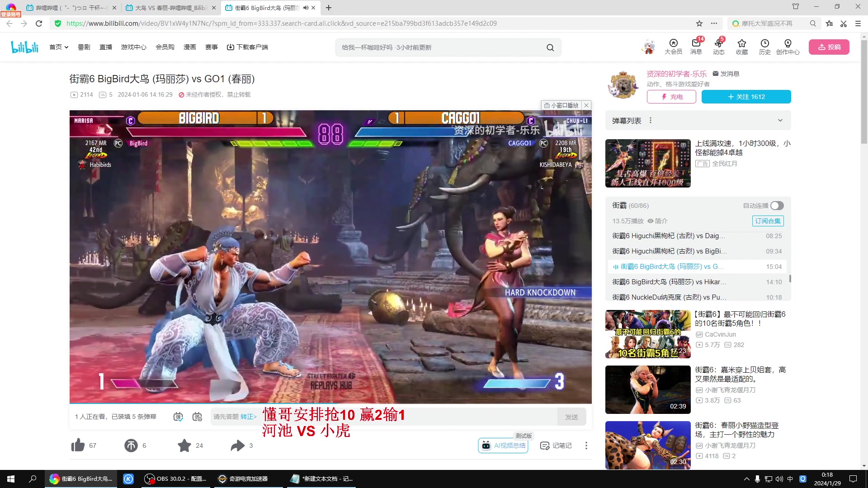Click 小窗口播放 mini player button
The image size is (868, 488).
pos(561,105)
